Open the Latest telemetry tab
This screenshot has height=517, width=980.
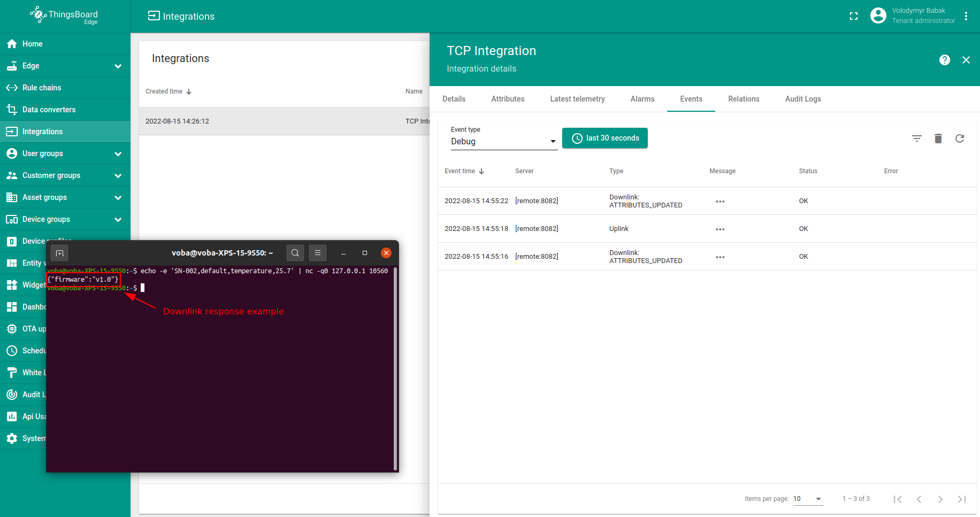(577, 99)
